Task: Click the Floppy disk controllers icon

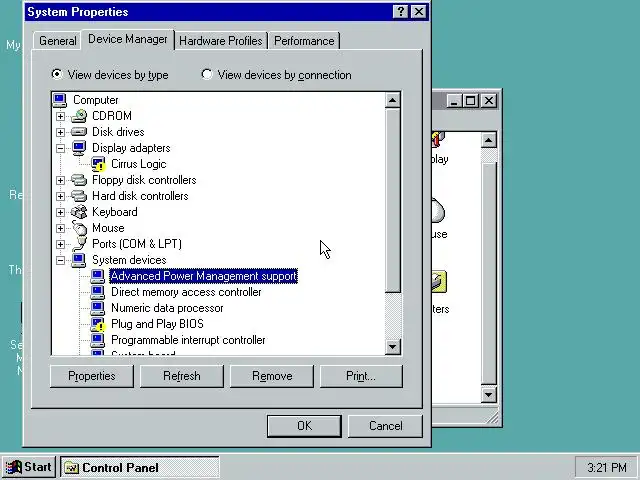Action: coord(79,180)
